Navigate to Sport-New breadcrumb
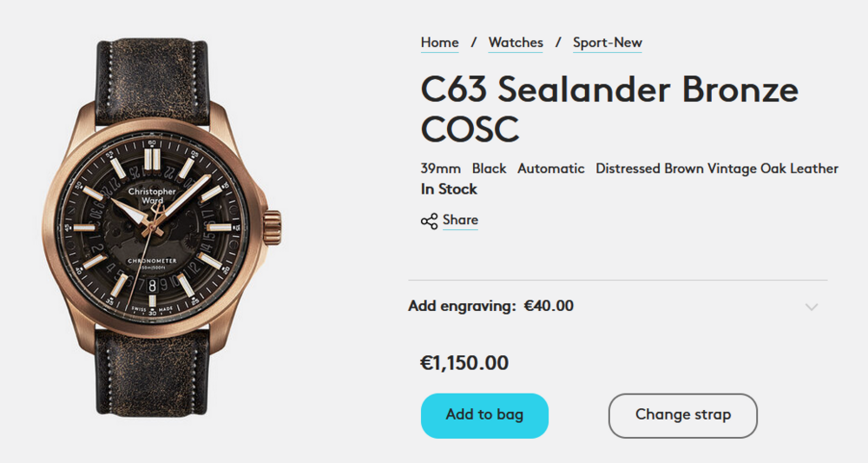The image size is (868, 463). point(607,43)
